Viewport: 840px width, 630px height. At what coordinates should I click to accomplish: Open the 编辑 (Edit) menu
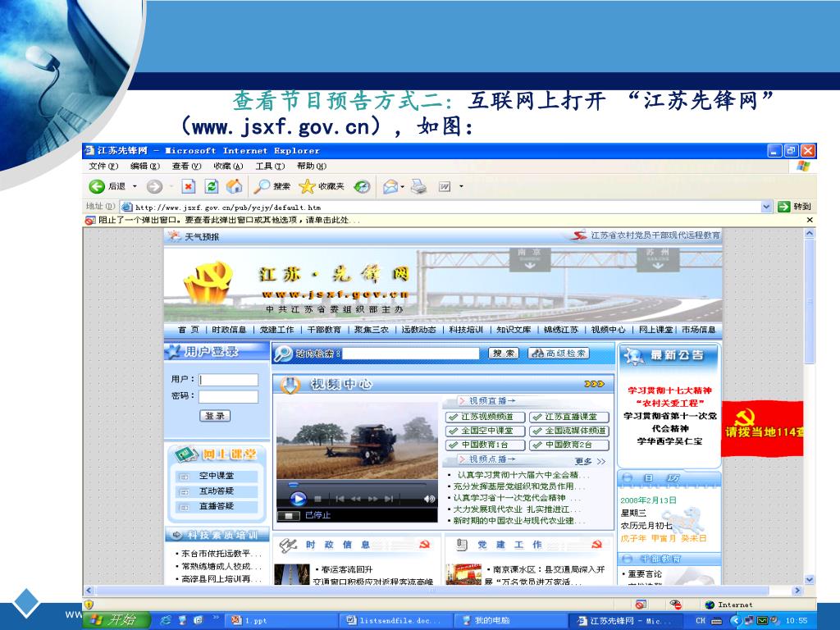point(145,166)
